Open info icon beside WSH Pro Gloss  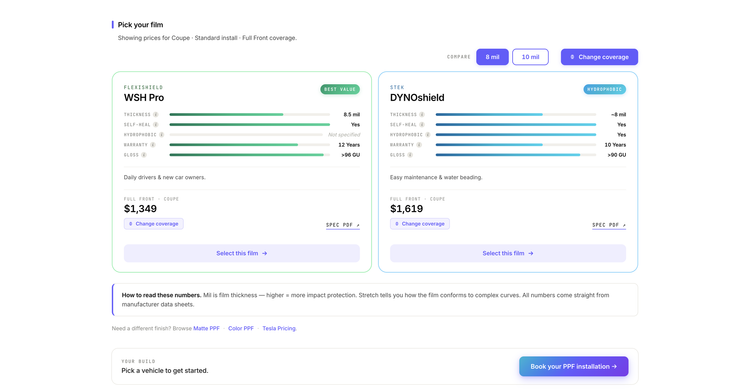[x=144, y=155]
